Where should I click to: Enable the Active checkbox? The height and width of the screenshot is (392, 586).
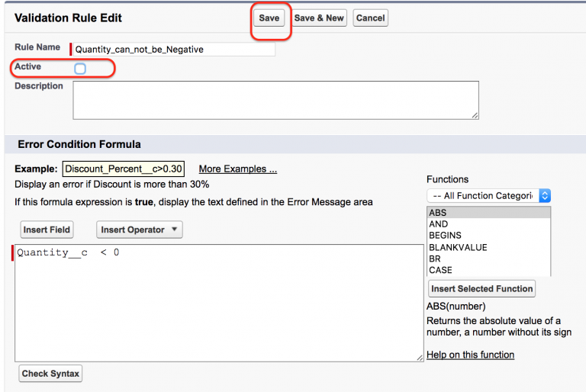point(80,69)
